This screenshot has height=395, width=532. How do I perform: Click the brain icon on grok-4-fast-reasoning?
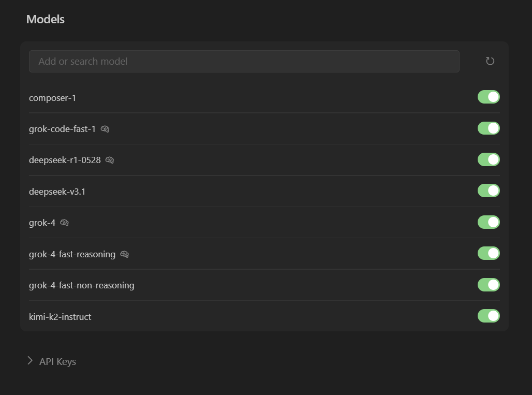coord(124,254)
